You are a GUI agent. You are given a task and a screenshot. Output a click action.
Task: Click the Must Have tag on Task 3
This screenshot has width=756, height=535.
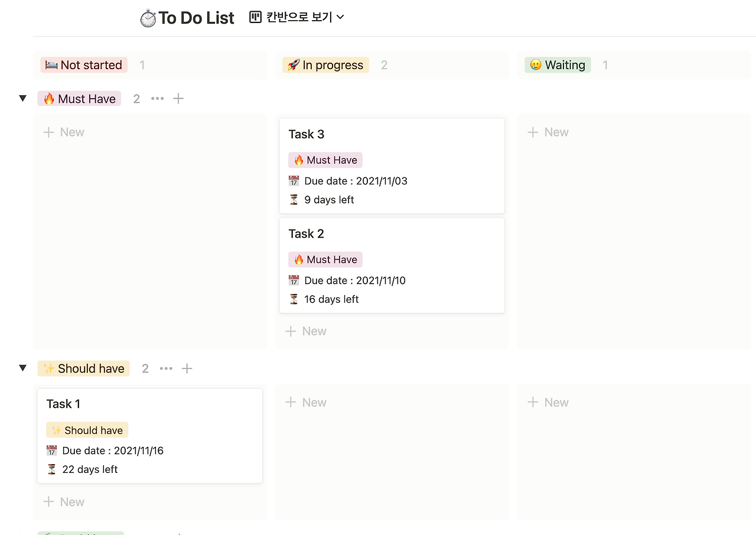[x=325, y=160]
